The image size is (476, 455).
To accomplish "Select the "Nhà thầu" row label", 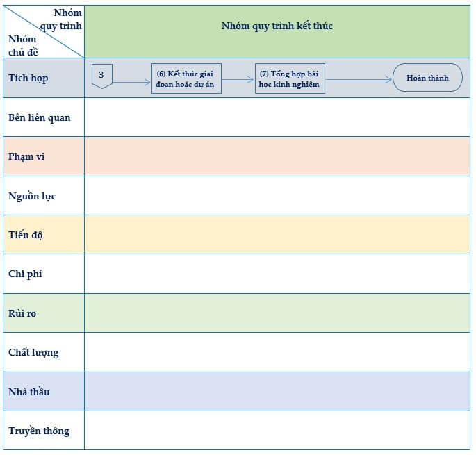I will tap(29, 392).
